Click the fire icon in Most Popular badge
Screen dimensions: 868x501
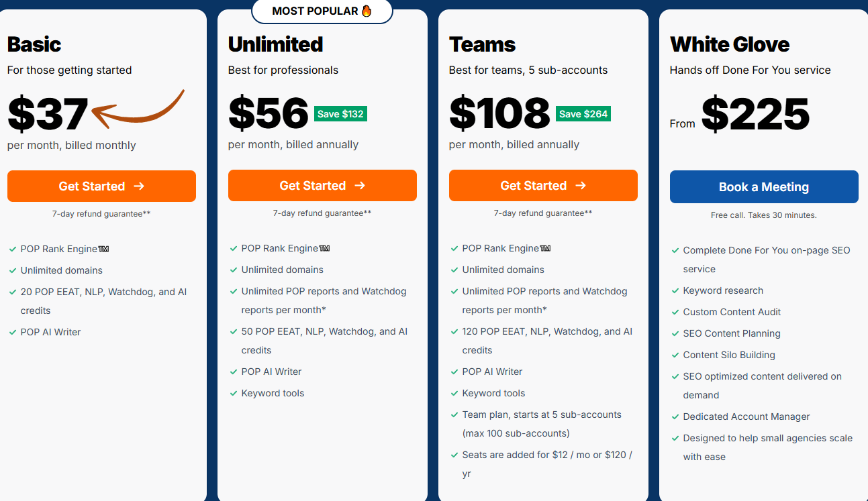(367, 11)
